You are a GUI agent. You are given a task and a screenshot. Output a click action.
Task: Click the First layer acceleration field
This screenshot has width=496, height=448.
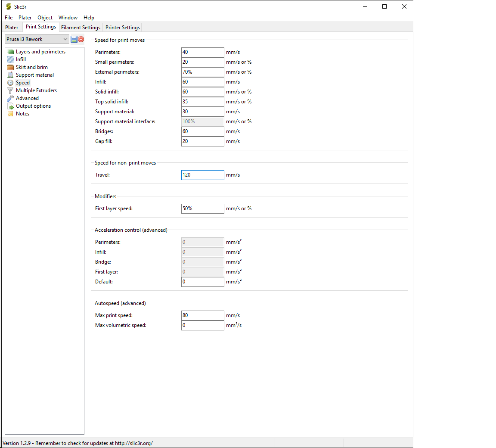point(202,272)
